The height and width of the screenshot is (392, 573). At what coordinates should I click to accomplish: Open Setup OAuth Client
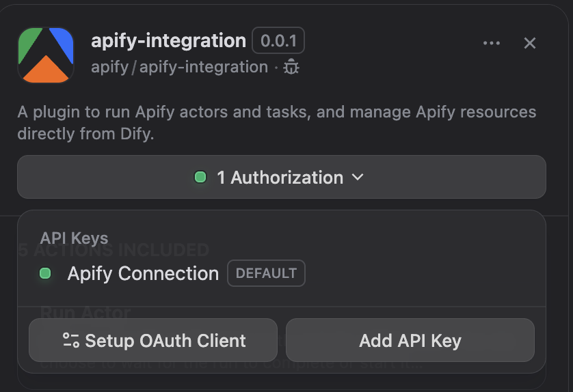tap(153, 340)
